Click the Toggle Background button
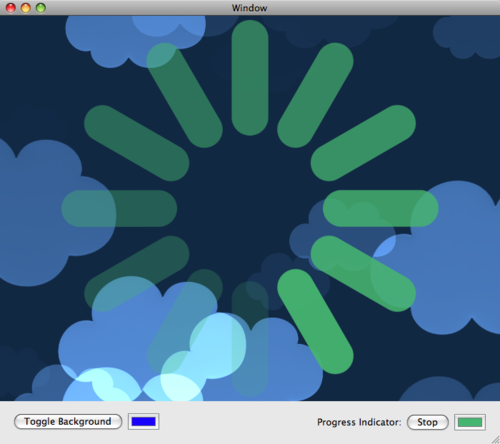500x444 pixels. point(68,422)
